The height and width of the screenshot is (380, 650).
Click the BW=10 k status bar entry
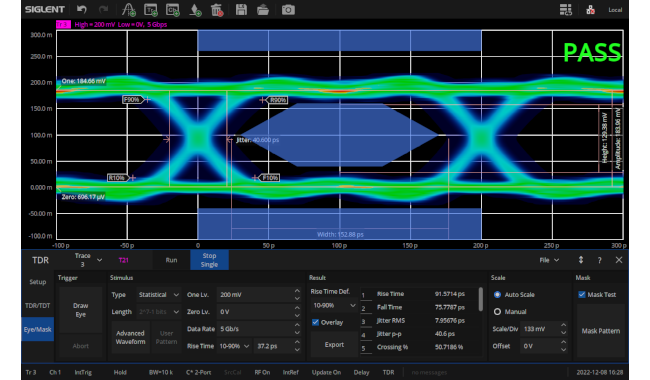161,372
